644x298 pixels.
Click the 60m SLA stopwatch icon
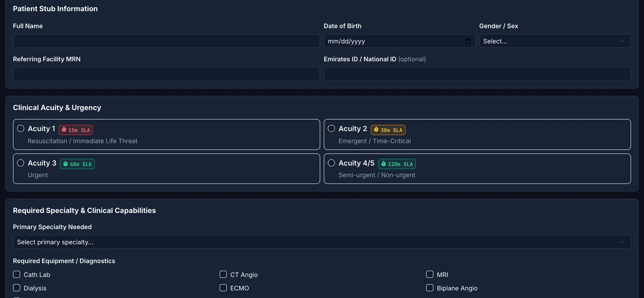pos(65,164)
